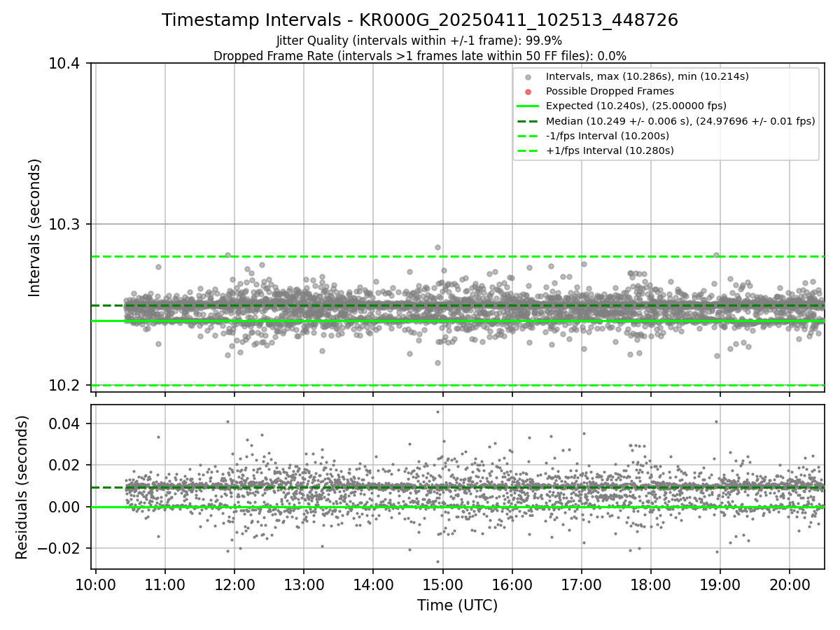Click the plot title 'Timestamp Intervals - KR000G_20250411_102513_448726'
Image resolution: width=840 pixels, height=630 pixels.
pyautogui.click(x=420, y=20)
